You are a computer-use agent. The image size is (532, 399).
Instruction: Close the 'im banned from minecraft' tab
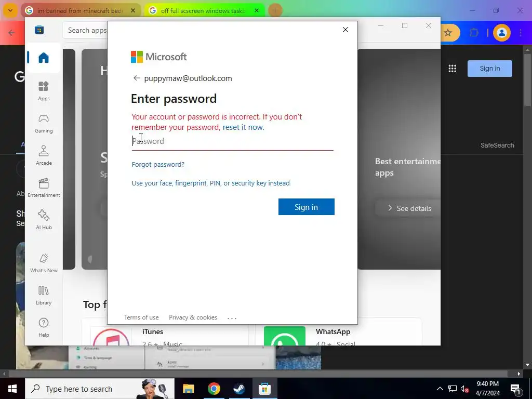tap(133, 11)
